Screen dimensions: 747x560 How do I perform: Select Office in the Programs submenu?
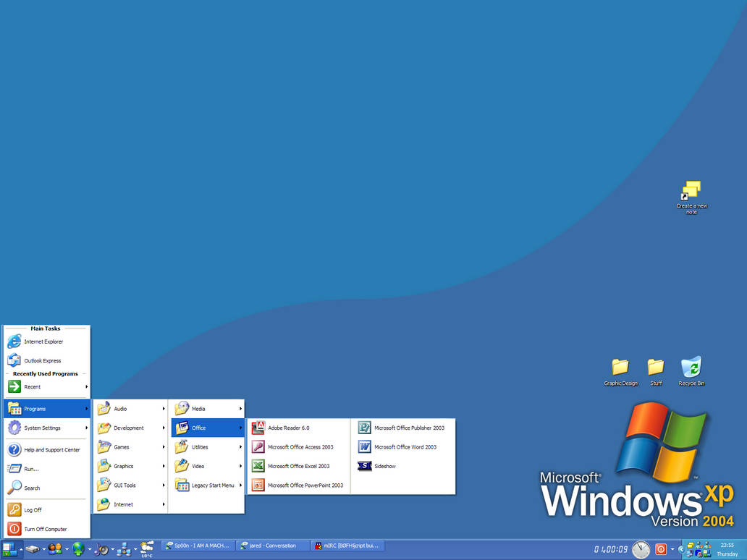pyautogui.click(x=199, y=428)
